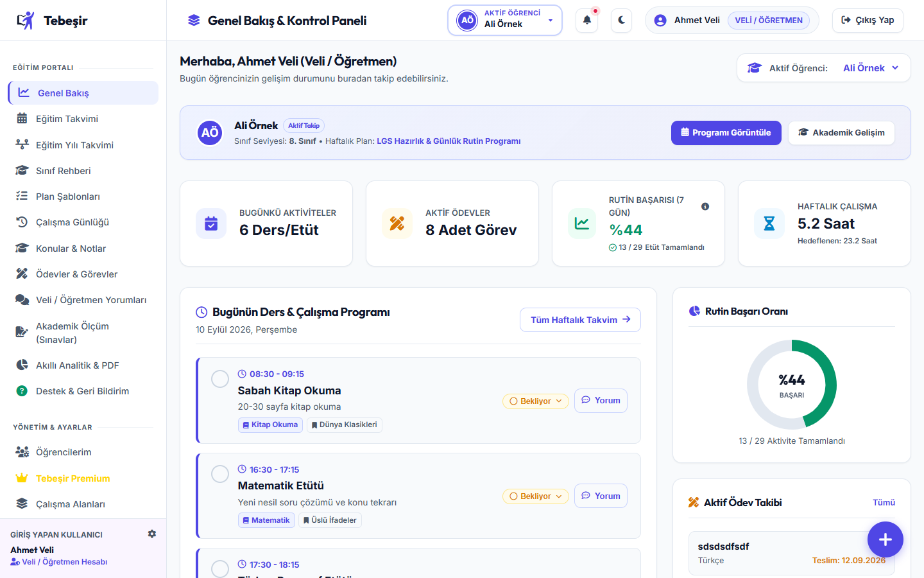
Task: Click the user avatar icon beside Ahmet Veli
Action: (x=660, y=21)
